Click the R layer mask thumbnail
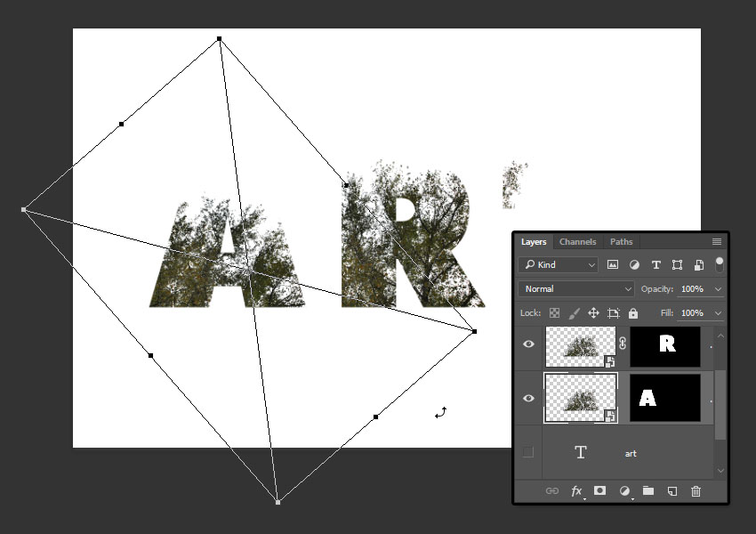 (665, 345)
